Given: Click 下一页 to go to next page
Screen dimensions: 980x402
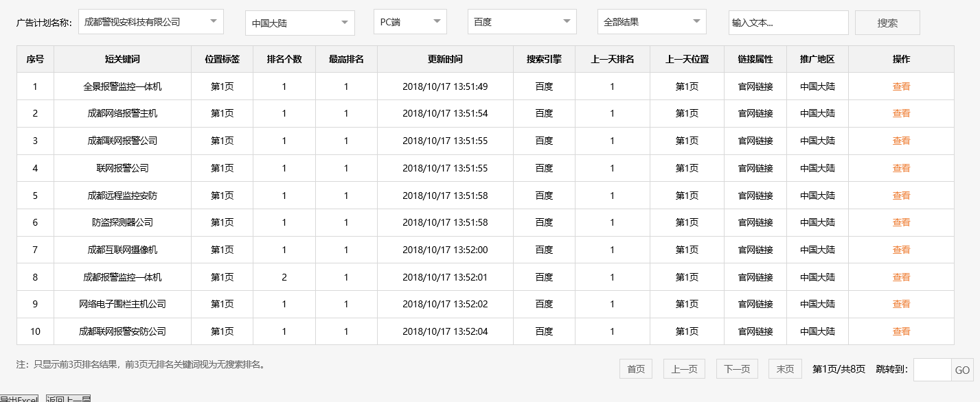Looking at the screenshot, I should tap(736, 368).
